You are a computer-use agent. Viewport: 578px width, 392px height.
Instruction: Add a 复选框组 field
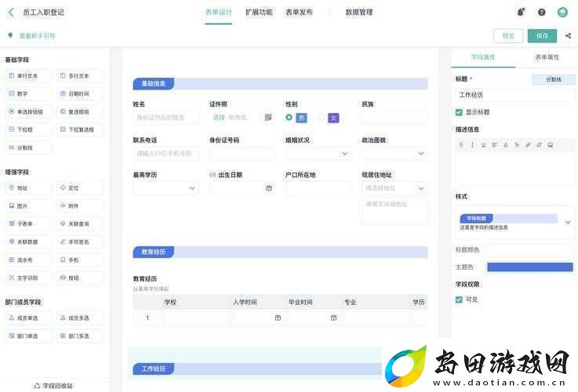80,111
